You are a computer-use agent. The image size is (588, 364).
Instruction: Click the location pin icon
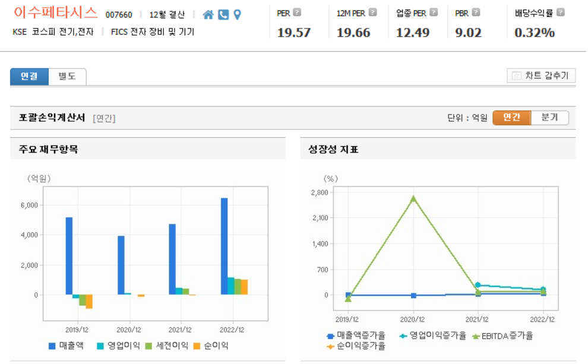pos(236,14)
